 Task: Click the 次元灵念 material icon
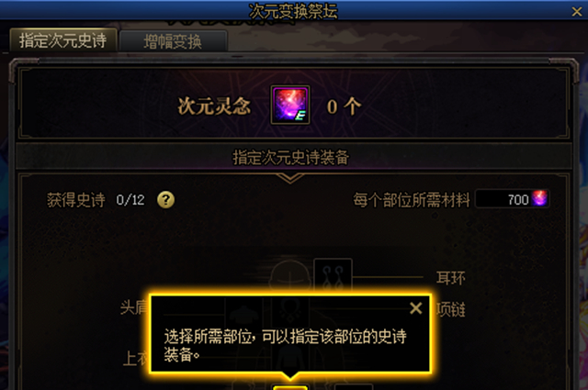(x=290, y=105)
